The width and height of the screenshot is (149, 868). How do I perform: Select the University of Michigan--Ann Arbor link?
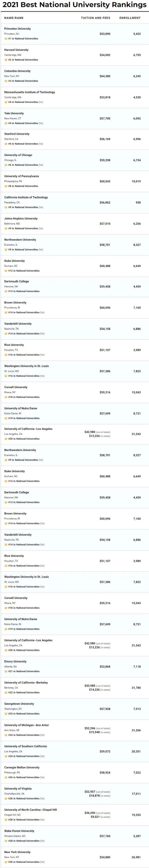tap(26, 725)
